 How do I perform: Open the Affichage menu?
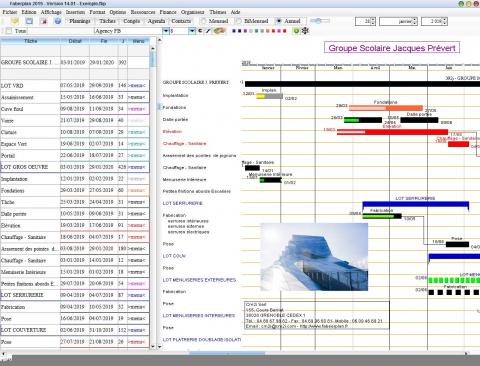pyautogui.click(x=51, y=12)
